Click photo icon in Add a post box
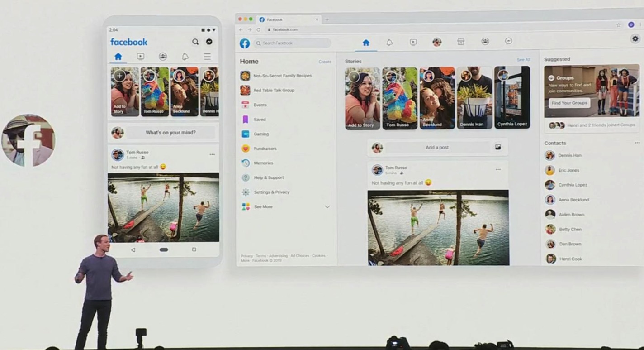The image size is (644, 350). [x=498, y=147]
